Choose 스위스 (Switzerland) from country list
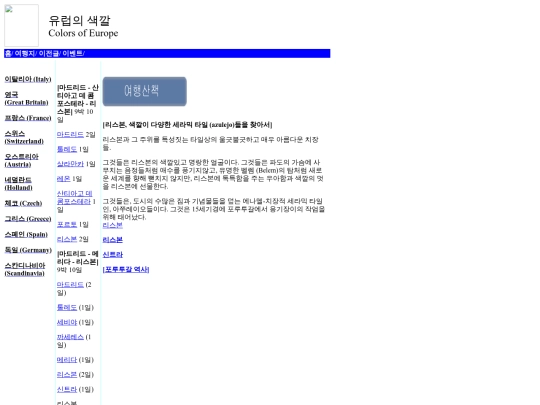Screen dimensions: 540x405 [24, 137]
